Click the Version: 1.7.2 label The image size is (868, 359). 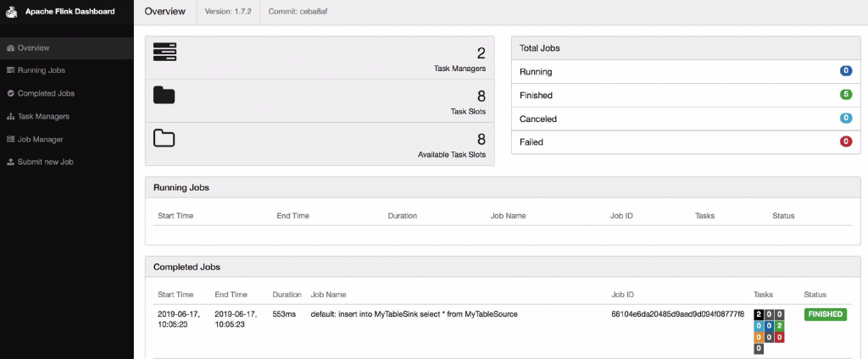[228, 12]
